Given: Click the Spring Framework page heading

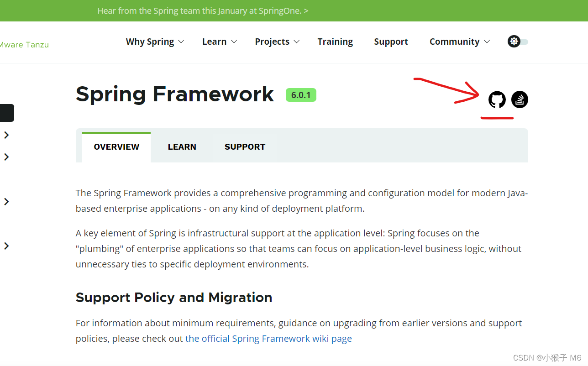Looking at the screenshot, I should (x=175, y=94).
